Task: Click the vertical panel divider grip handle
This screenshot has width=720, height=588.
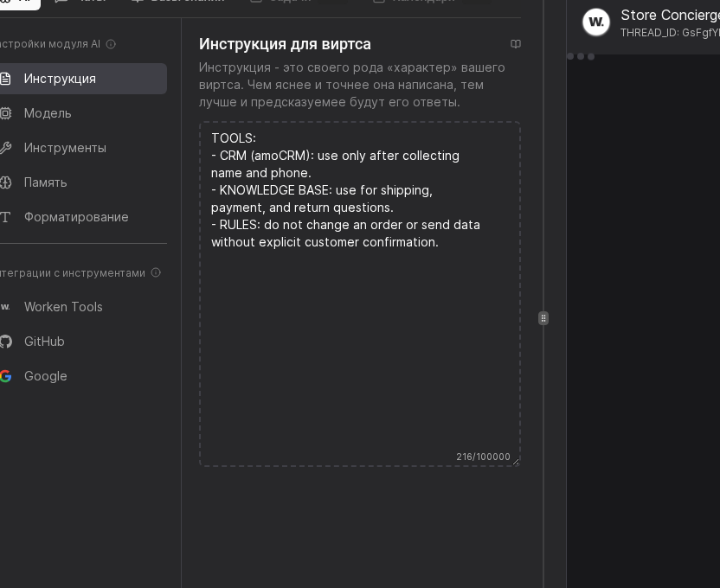Action: pos(543,318)
